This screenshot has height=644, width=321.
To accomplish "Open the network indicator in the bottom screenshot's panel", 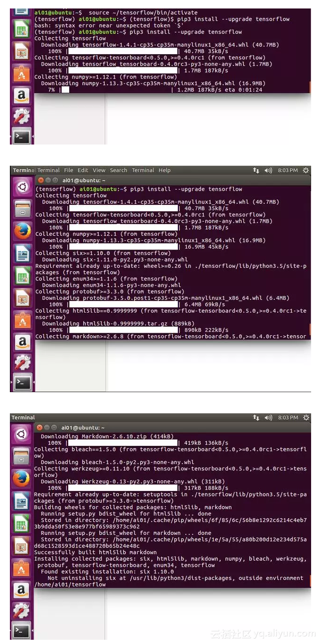I will click(x=256, y=418).
